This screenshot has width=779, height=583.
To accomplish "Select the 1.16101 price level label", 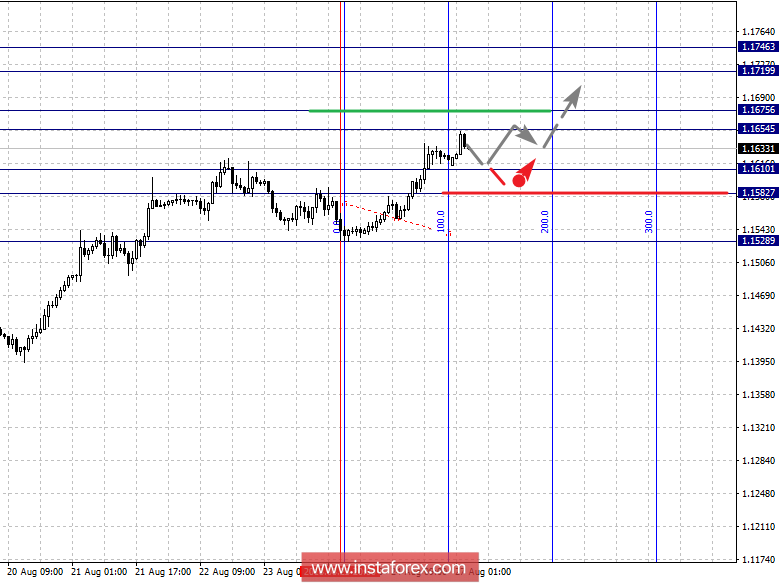I will [757, 169].
